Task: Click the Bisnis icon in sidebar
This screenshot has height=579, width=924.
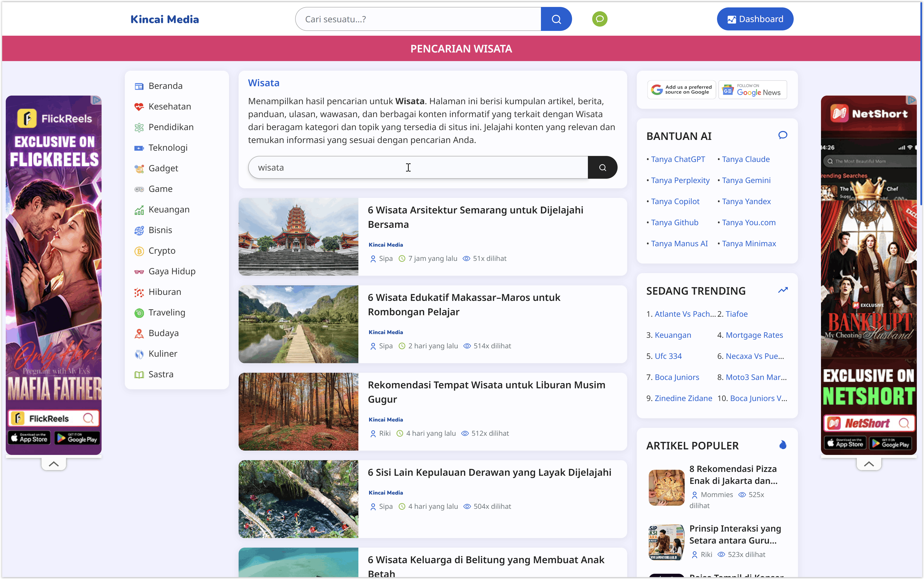Action: [x=139, y=230]
